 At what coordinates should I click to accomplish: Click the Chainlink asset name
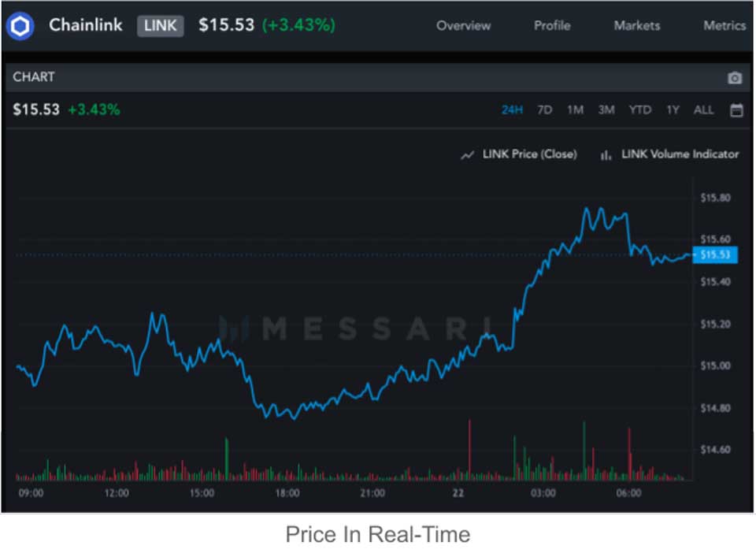click(x=85, y=25)
